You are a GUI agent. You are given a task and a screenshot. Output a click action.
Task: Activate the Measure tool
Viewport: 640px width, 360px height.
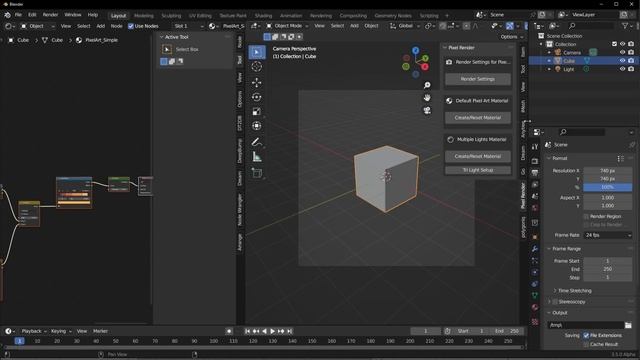pos(257,156)
